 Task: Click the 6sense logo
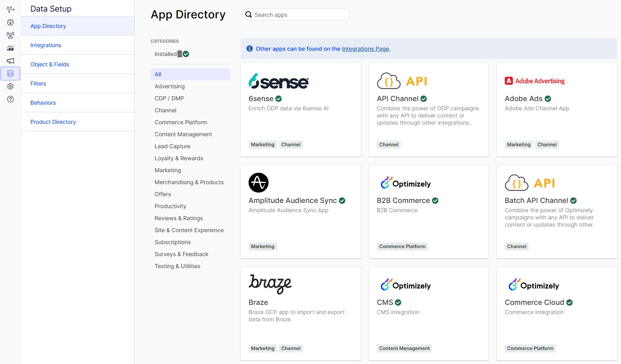click(279, 81)
